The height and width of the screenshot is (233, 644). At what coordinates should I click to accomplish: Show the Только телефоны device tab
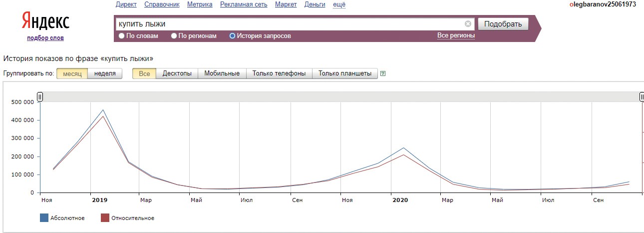coord(279,73)
